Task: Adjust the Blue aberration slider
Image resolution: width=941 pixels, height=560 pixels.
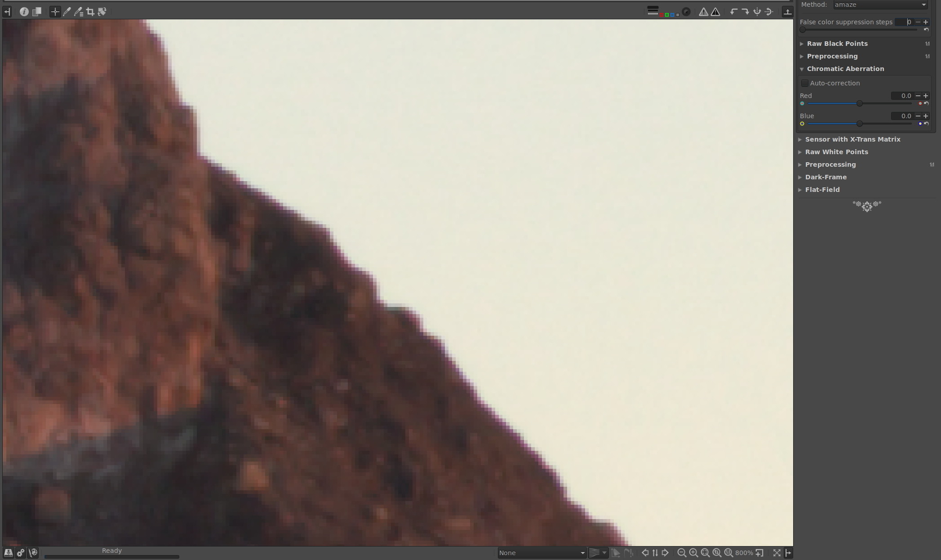Action: coord(860,124)
